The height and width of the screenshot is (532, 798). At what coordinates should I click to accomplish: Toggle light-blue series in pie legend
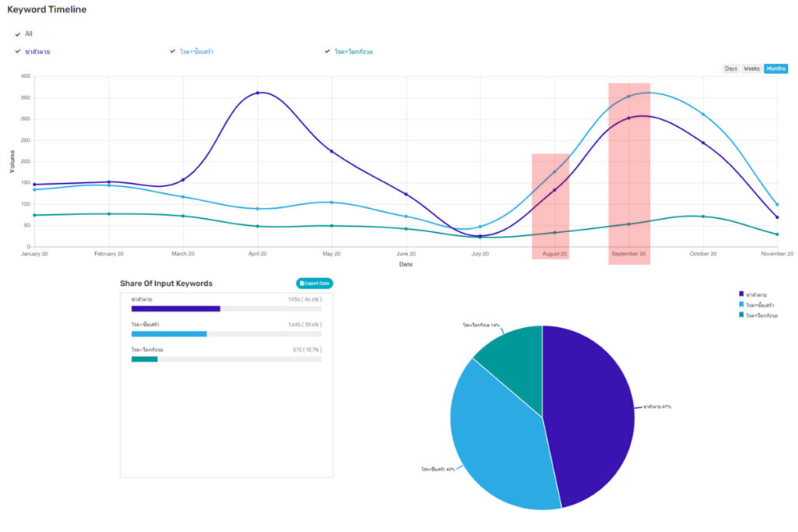756,305
